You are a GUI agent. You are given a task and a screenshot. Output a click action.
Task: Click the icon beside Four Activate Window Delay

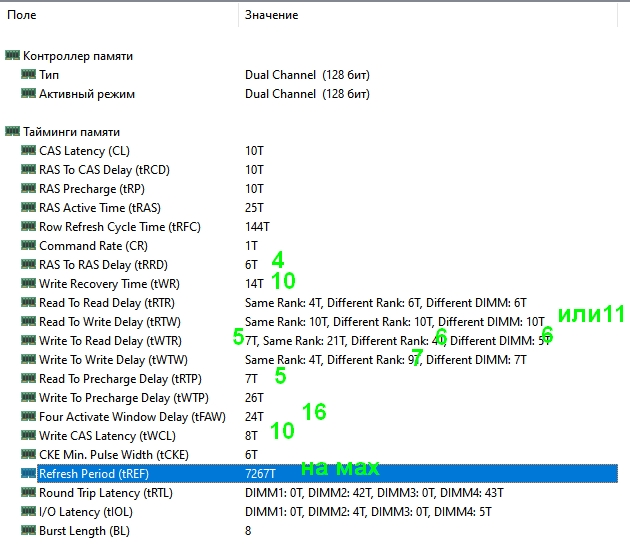(x=29, y=416)
